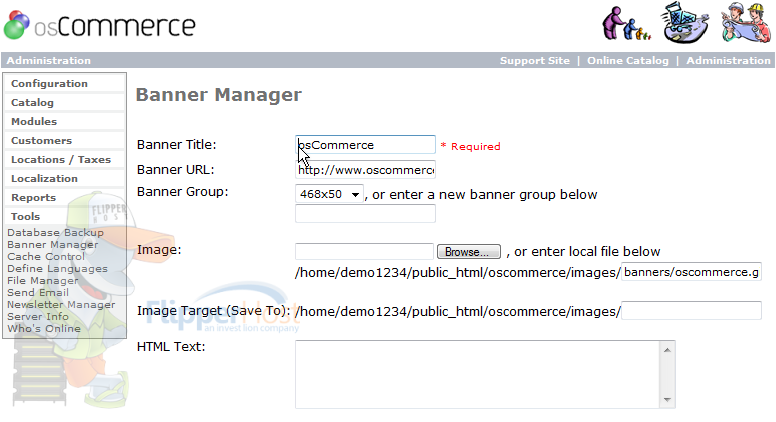
Task: Click HTML Text scrollbar up arrow
Action: coord(667,350)
